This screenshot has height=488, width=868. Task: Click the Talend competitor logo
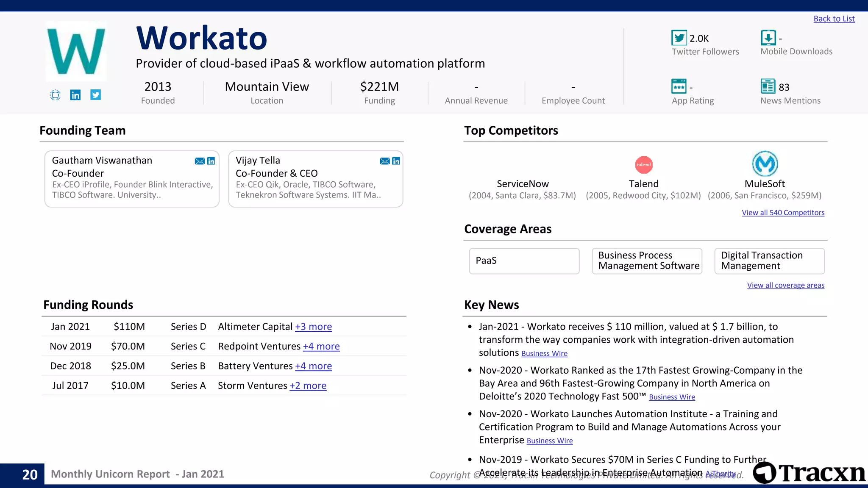[x=644, y=165]
